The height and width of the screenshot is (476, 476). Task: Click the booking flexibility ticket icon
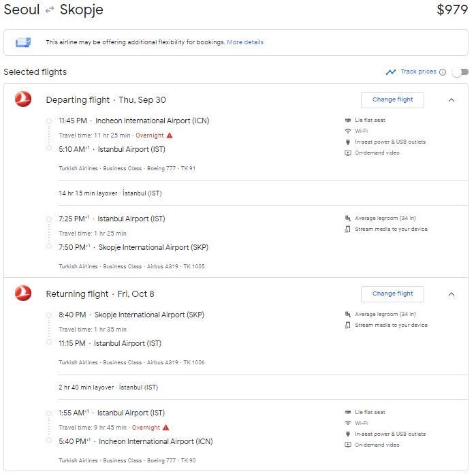pos(23,42)
